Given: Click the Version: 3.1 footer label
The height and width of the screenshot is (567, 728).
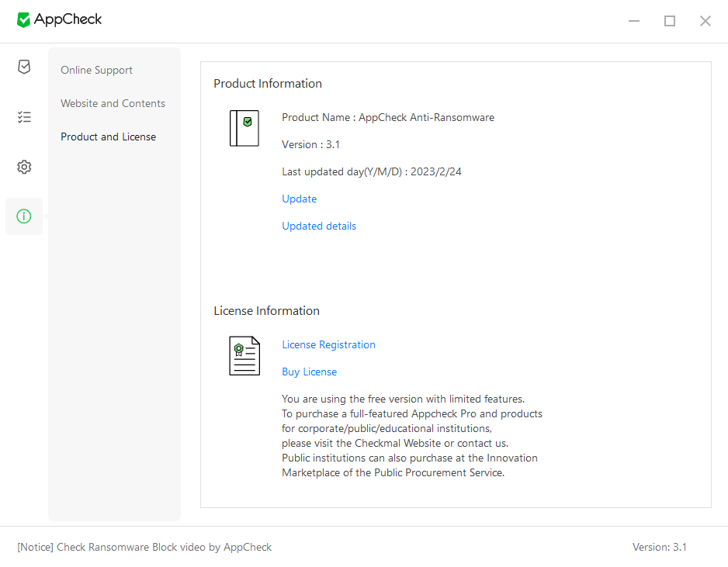Looking at the screenshot, I should pos(659,547).
